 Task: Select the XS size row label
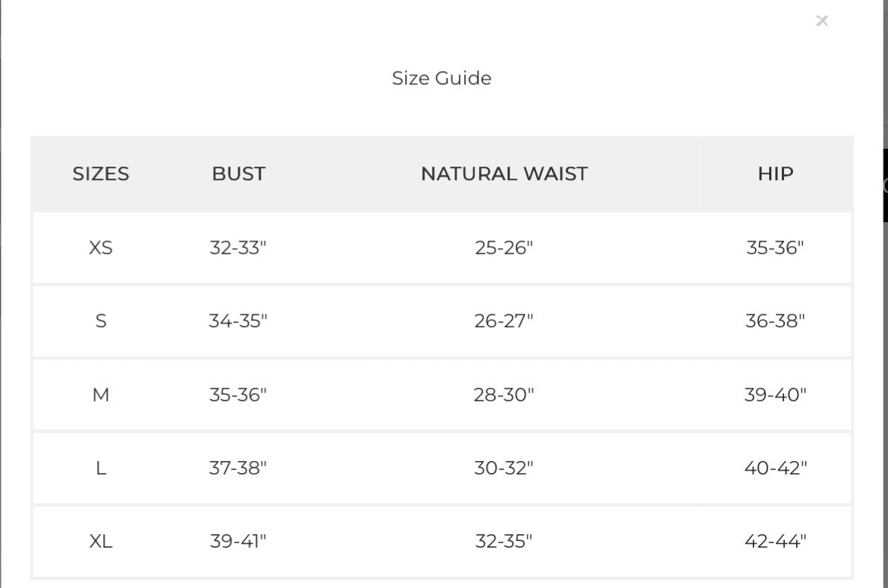tap(101, 248)
